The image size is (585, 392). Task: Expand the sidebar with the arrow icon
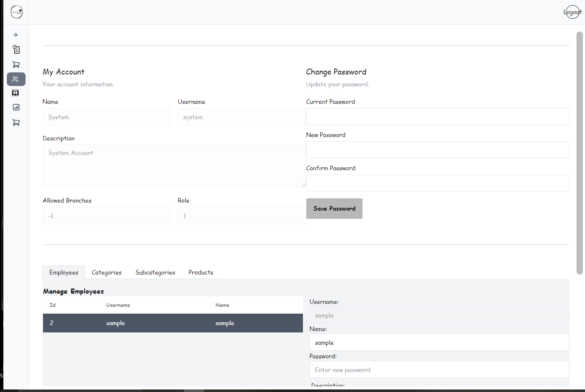(x=16, y=34)
